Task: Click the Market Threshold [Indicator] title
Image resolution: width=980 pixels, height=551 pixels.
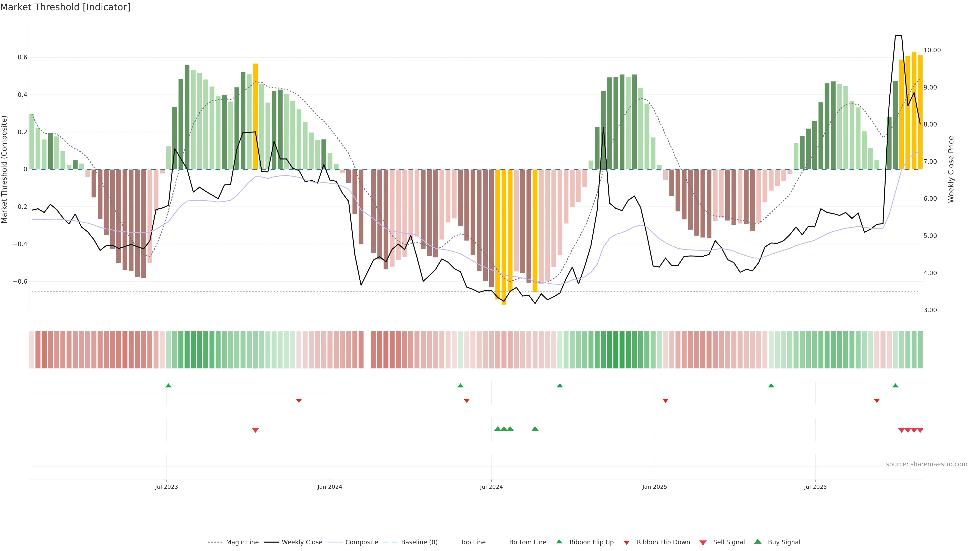Action: [x=65, y=7]
